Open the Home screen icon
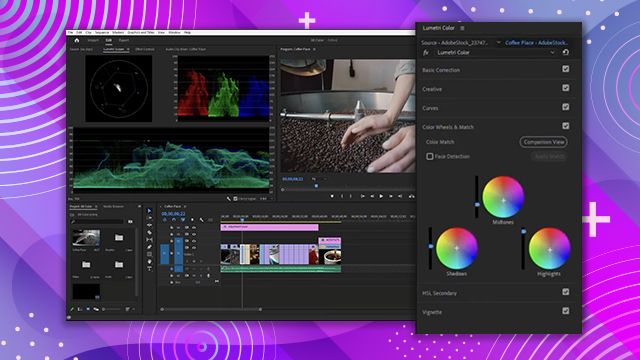This screenshot has width=640, height=360. [x=77, y=40]
